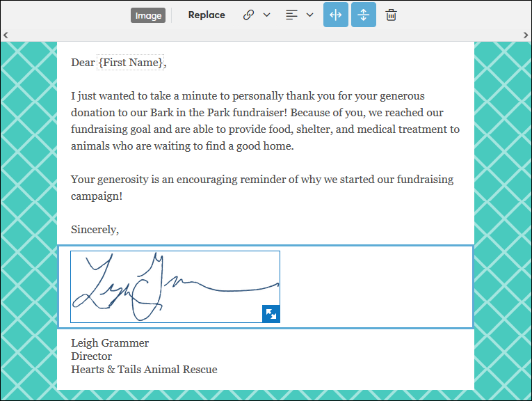Click the link icon in toolbar
This screenshot has width=532, height=401.
pos(248,15)
